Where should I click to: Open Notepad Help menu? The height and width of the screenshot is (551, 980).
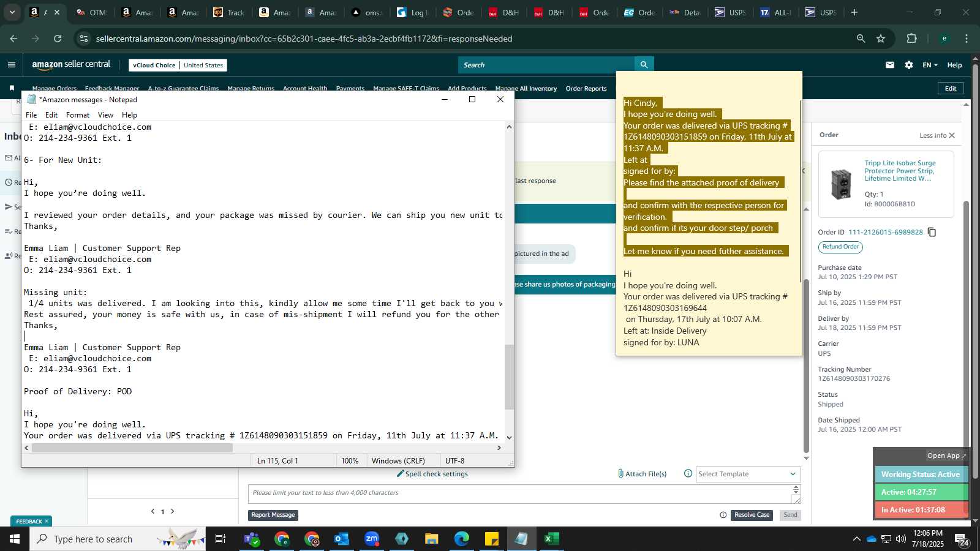coord(129,115)
